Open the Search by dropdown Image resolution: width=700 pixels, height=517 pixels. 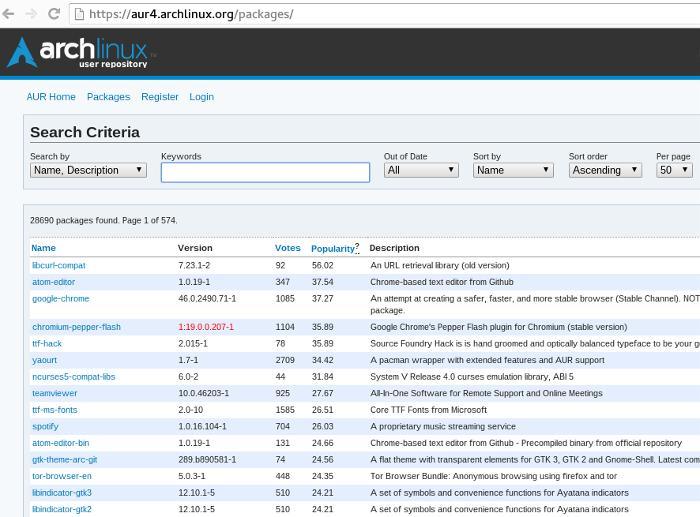(x=88, y=170)
